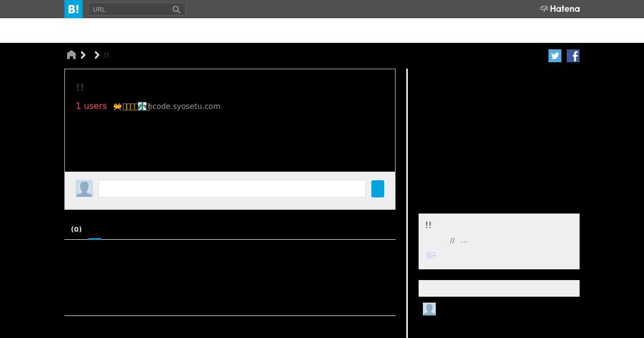Image resolution: width=644 pixels, height=338 pixels.
Task: Click the first breadcrumb chevron arrow
Action: pos(83,55)
